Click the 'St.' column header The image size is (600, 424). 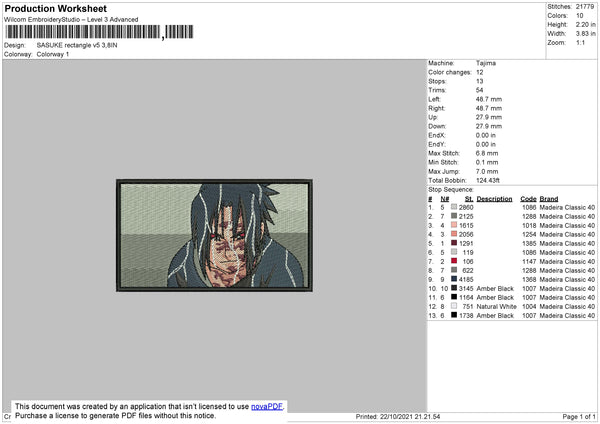click(x=469, y=199)
